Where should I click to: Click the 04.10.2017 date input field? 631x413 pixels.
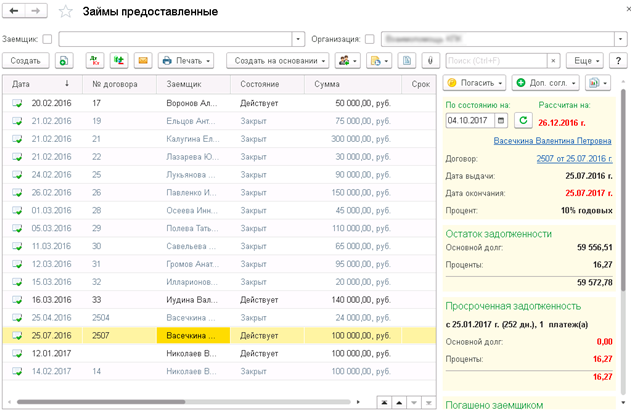[470, 120]
